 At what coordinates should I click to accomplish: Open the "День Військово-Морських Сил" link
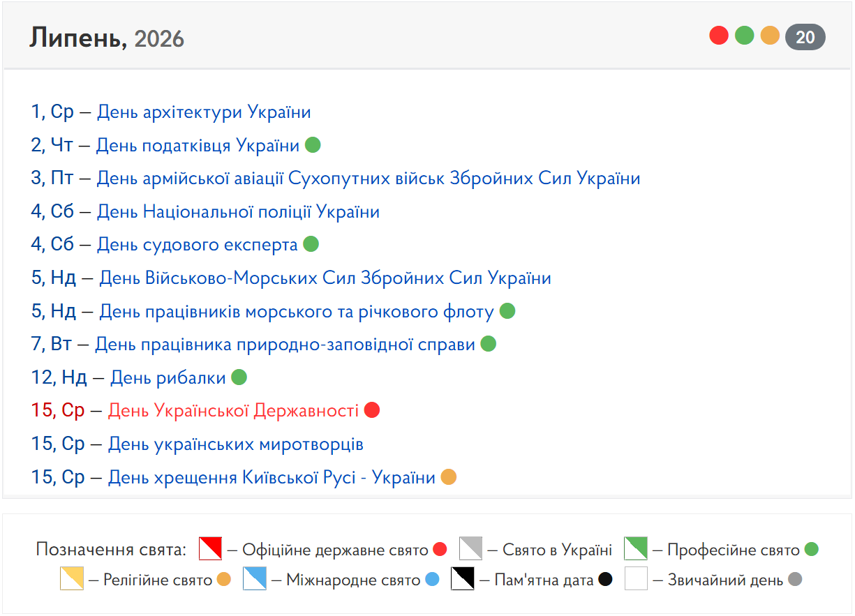click(325, 278)
